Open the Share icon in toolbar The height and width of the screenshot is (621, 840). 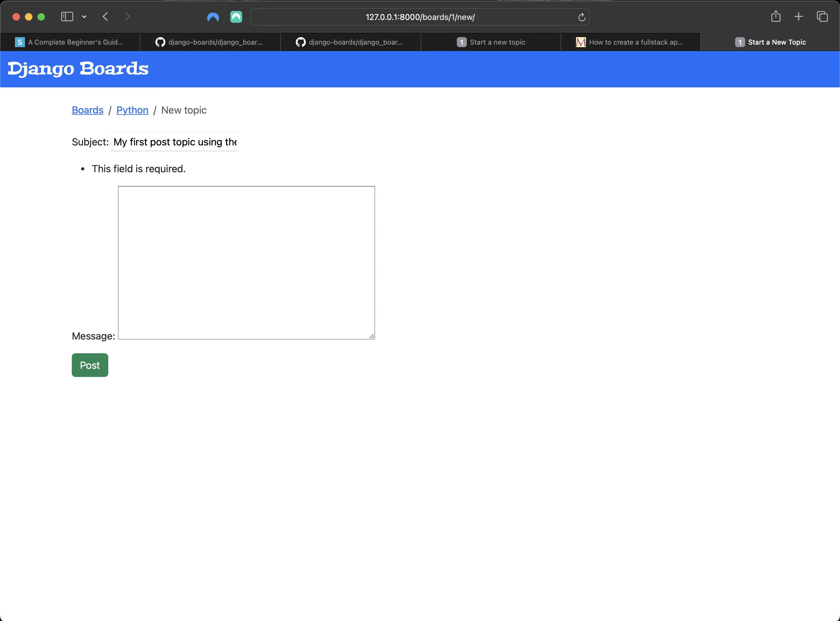(776, 16)
